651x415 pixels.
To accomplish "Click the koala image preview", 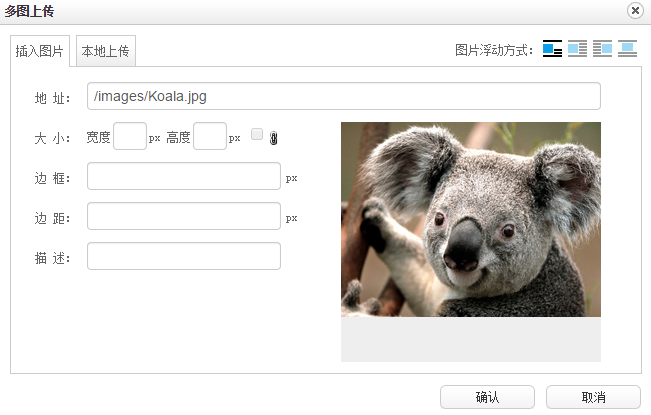I will [x=470, y=220].
